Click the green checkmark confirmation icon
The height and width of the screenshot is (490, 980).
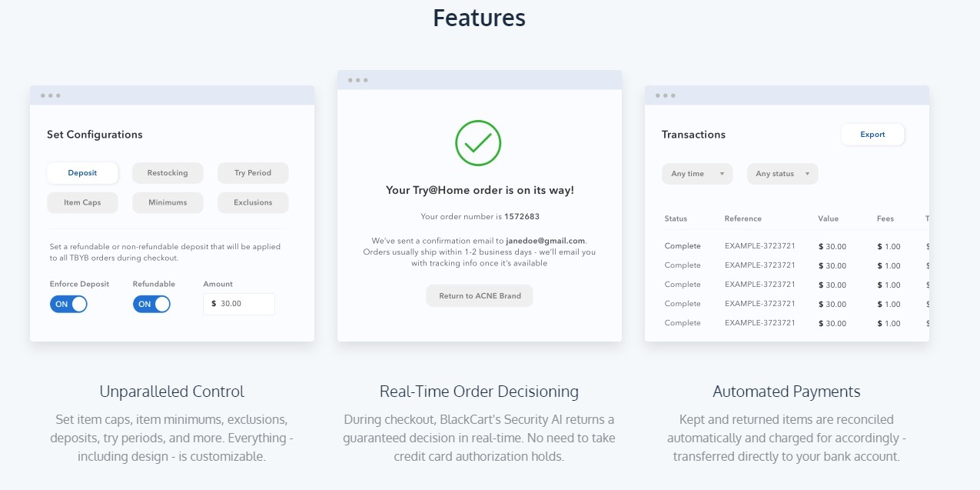[478, 143]
